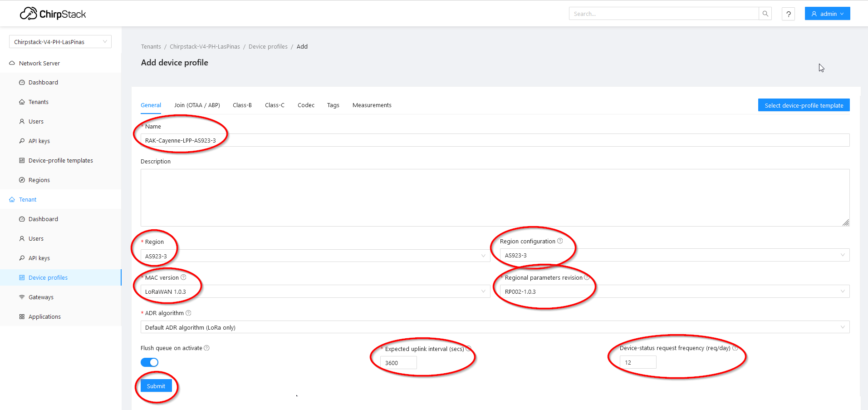Image resolution: width=868 pixels, height=410 pixels.
Task: Open the Region dropdown showing AS923-3
Action: click(x=315, y=256)
